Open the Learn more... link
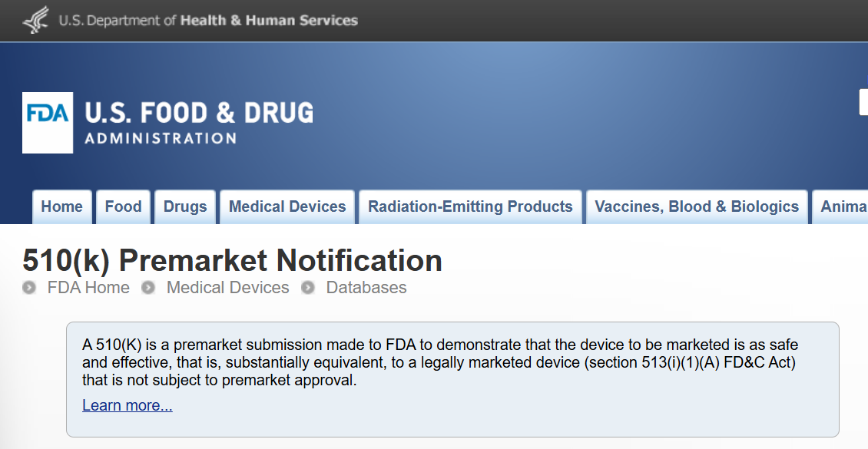868x449 pixels. click(128, 405)
